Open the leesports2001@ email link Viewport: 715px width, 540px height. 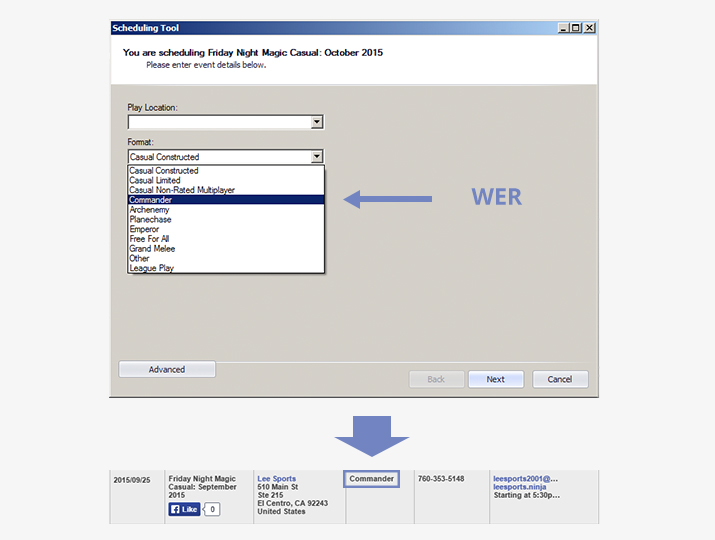[x=525, y=478]
